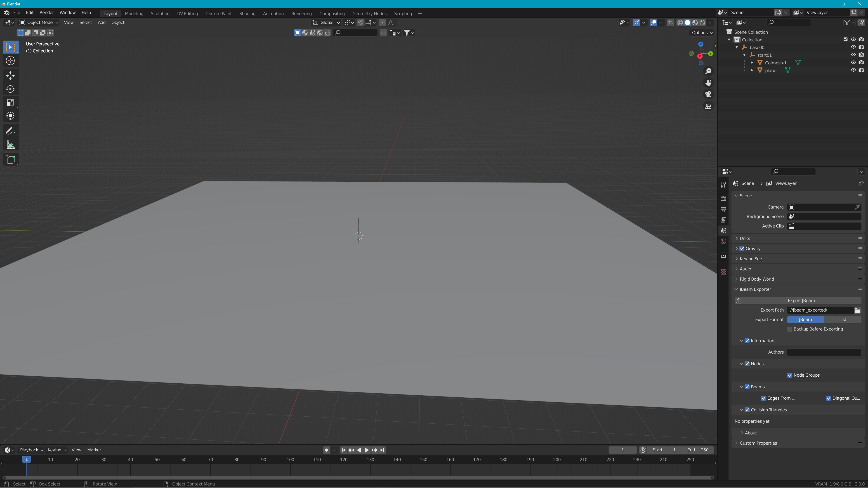Image resolution: width=868 pixels, height=488 pixels.
Task: Select the Measure tool
Action: pyautogui.click(x=10, y=145)
